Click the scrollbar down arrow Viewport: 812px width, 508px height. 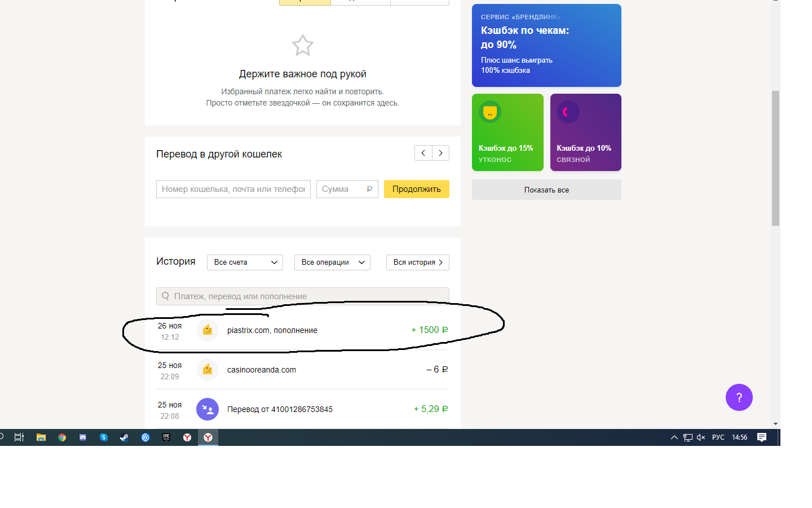776,424
